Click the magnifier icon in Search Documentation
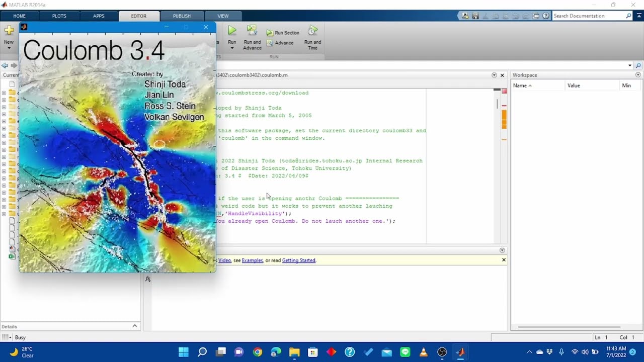644x362 pixels. 628,16
